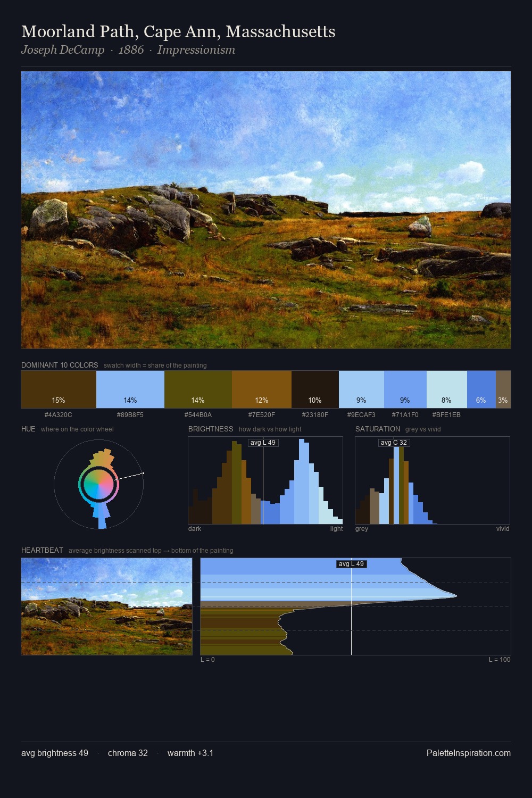Select the light blue 14% swatch
This screenshot has height=798, width=532.
130,389
